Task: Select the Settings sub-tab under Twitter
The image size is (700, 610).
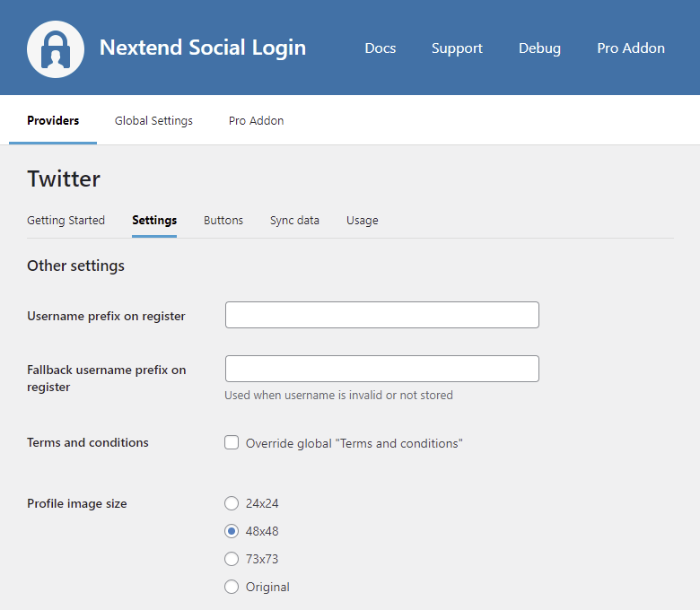Action: point(154,220)
